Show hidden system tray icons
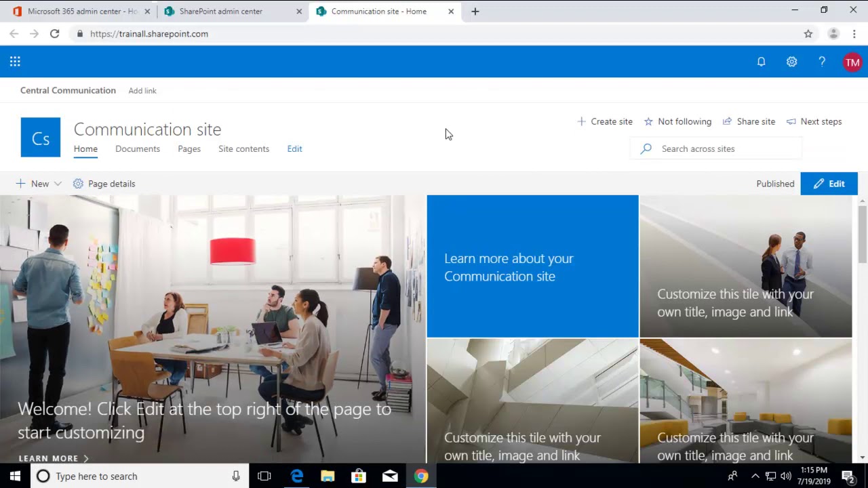Screen dimensions: 868x488 coord(755,476)
